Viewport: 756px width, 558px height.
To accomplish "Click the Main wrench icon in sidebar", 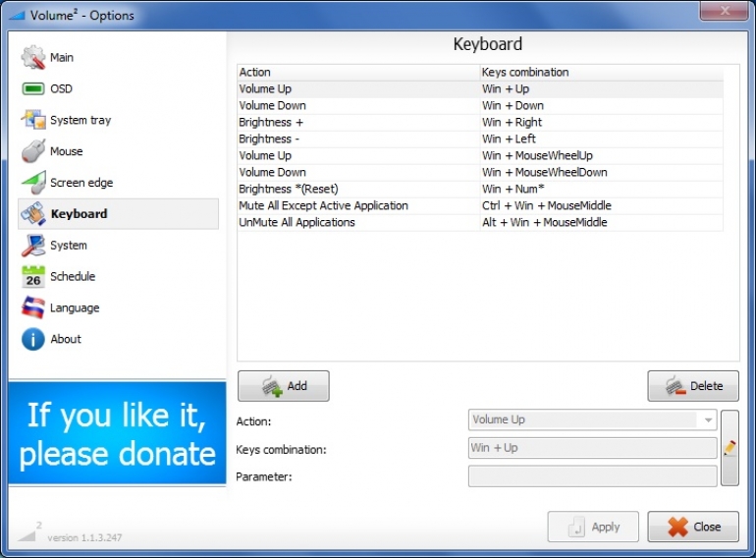I will pyautogui.click(x=32, y=57).
